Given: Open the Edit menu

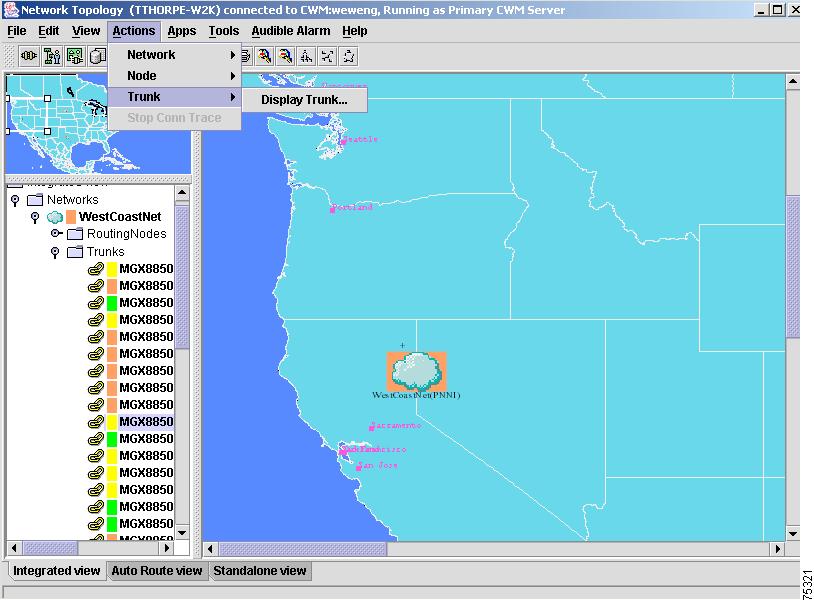Looking at the screenshot, I should point(48,31).
